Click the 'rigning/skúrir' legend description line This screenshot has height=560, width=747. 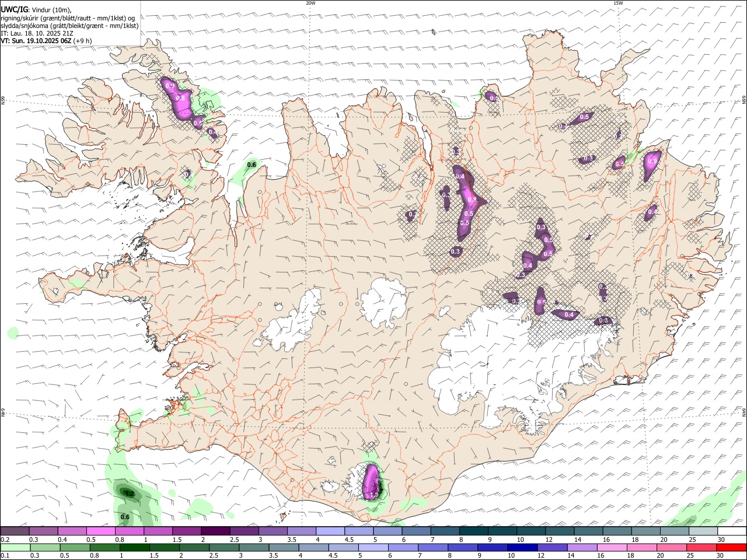tap(67, 18)
